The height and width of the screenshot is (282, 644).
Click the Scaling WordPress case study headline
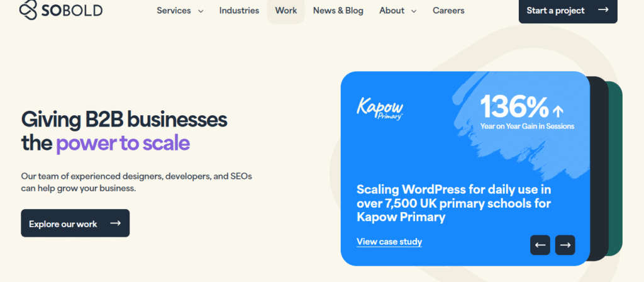[x=453, y=203]
